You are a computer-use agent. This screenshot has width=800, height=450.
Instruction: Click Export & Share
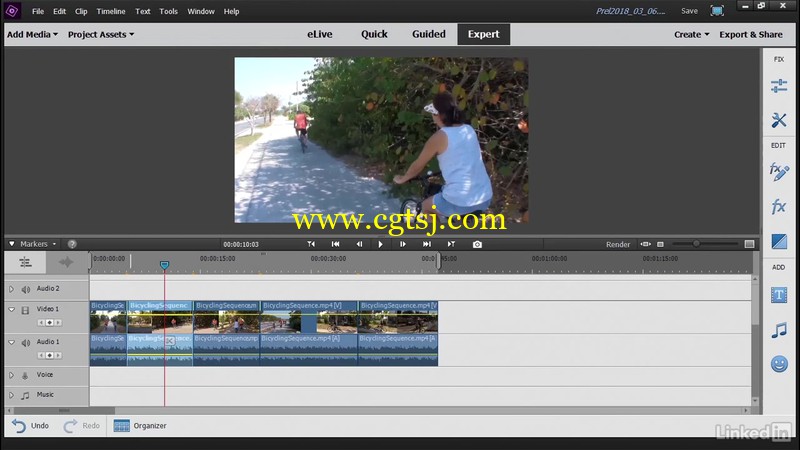pos(751,34)
